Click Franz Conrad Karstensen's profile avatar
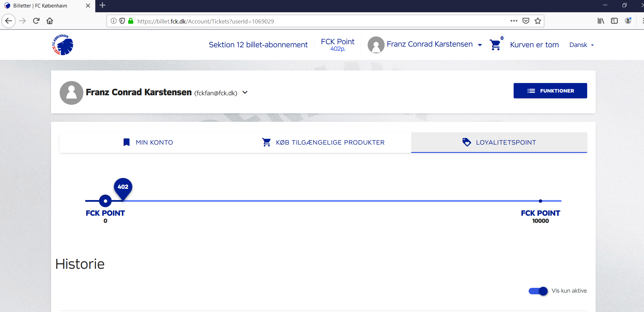 [376, 45]
